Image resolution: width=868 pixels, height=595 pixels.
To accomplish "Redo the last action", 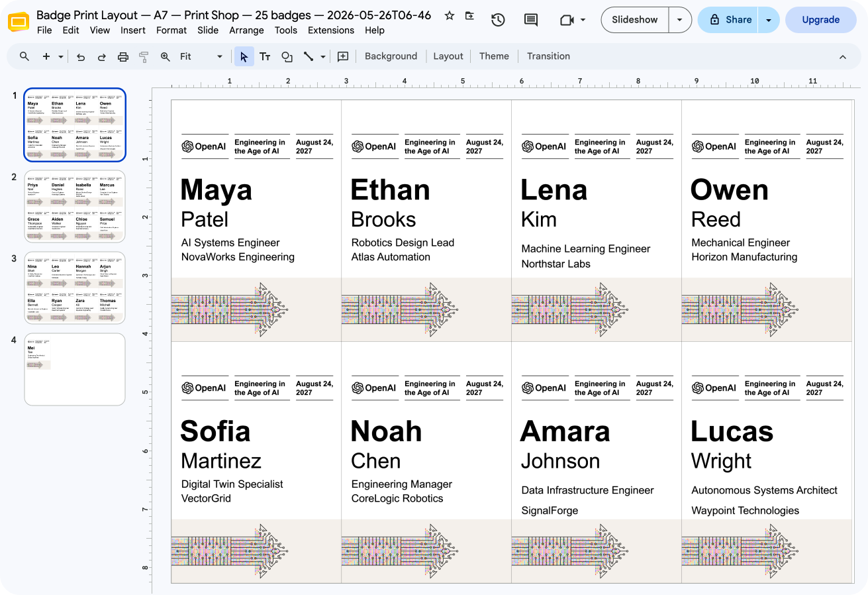I will [102, 56].
